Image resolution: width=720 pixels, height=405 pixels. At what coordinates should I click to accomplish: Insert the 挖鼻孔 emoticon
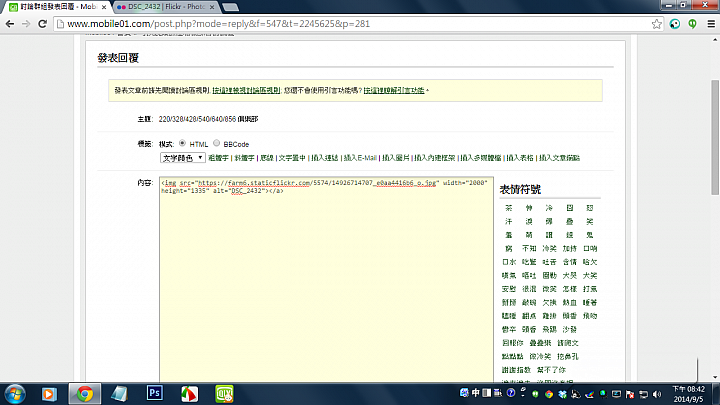click(568, 356)
